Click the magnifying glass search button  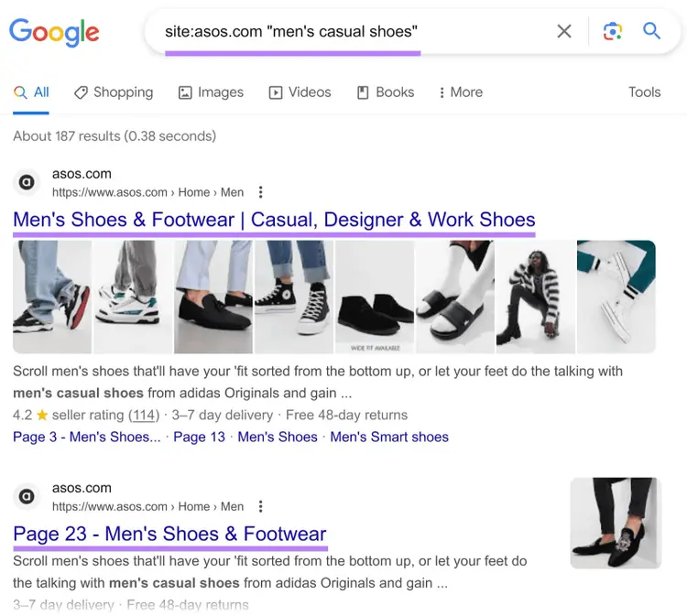coord(651,31)
